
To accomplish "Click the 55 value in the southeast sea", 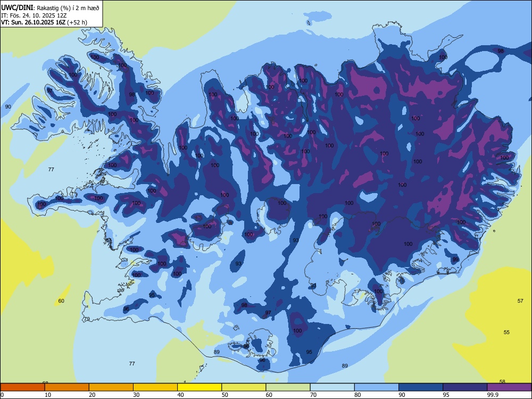I will point(506,332).
